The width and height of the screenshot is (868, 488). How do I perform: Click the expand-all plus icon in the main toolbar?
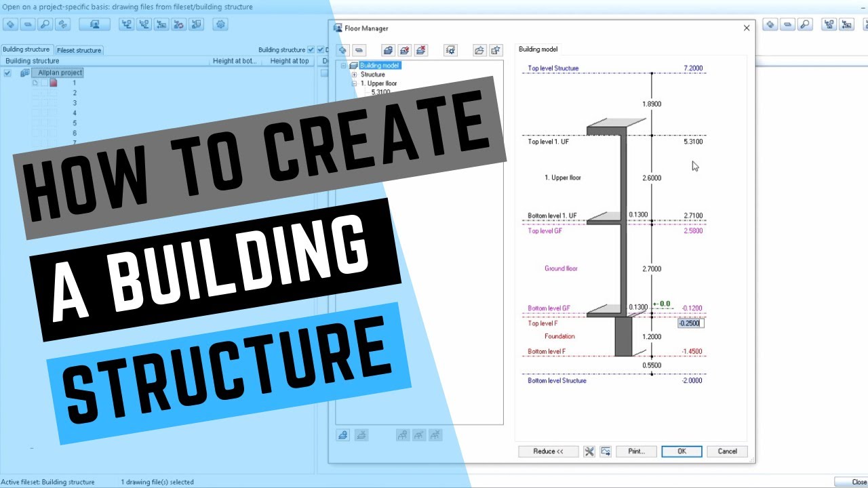pyautogui.click(x=10, y=24)
